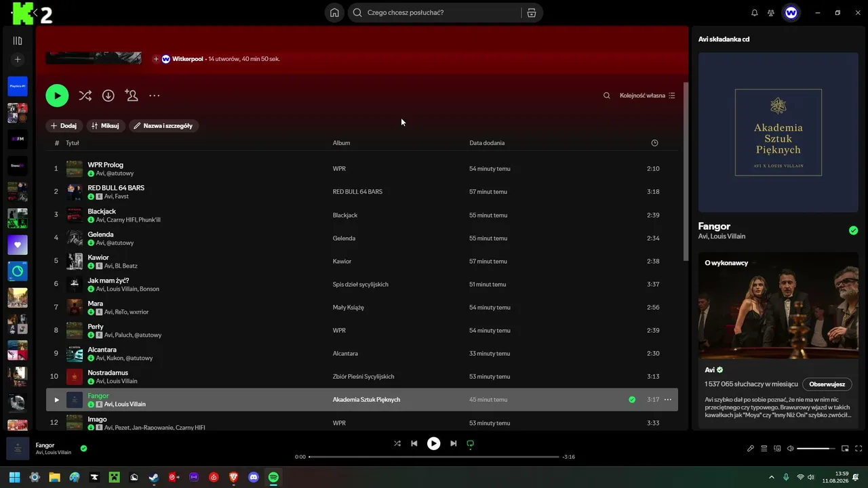Start the playlist with the green play button

point(57,96)
